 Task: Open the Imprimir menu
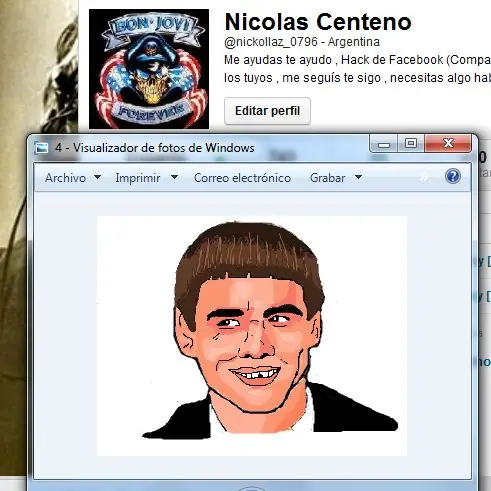coord(138,178)
